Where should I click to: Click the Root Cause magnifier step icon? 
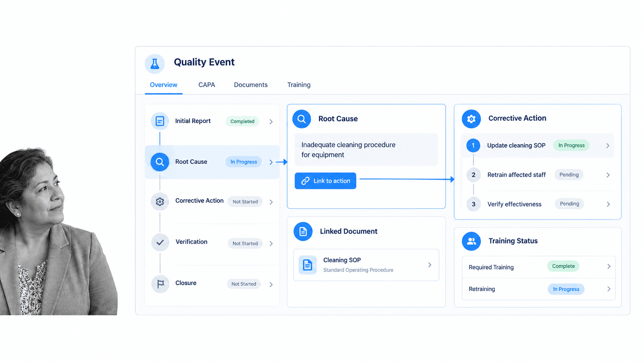pos(160,162)
